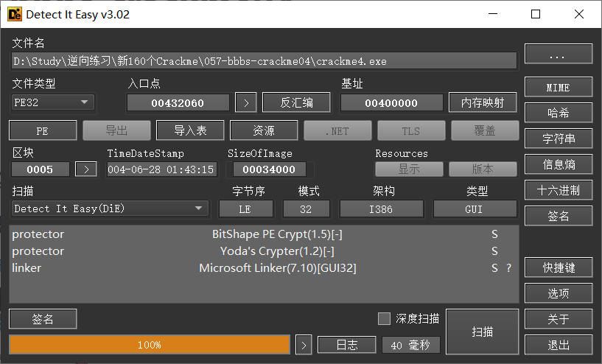Open the Detect It Easy(DiE) scan engine dropdown
The image size is (602, 364).
click(x=110, y=209)
